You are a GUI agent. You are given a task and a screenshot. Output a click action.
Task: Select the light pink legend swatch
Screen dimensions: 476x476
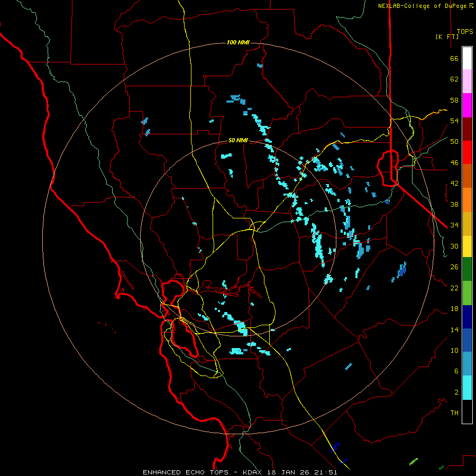pos(467,81)
